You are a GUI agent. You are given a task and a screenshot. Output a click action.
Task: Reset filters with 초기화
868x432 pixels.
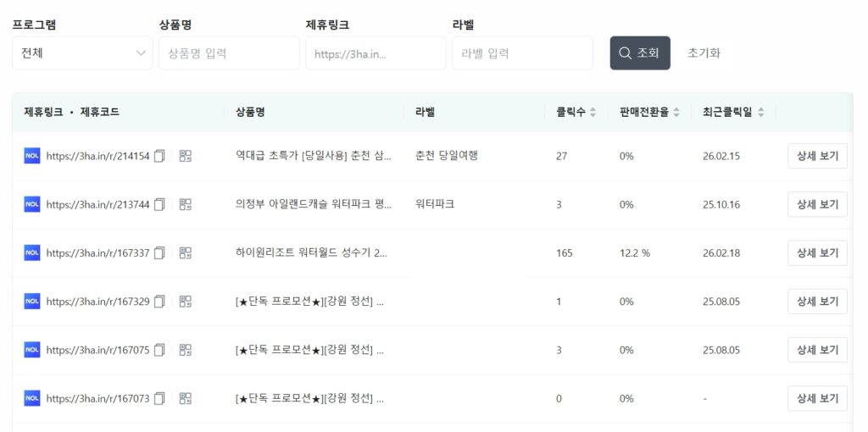(x=704, y=53)
